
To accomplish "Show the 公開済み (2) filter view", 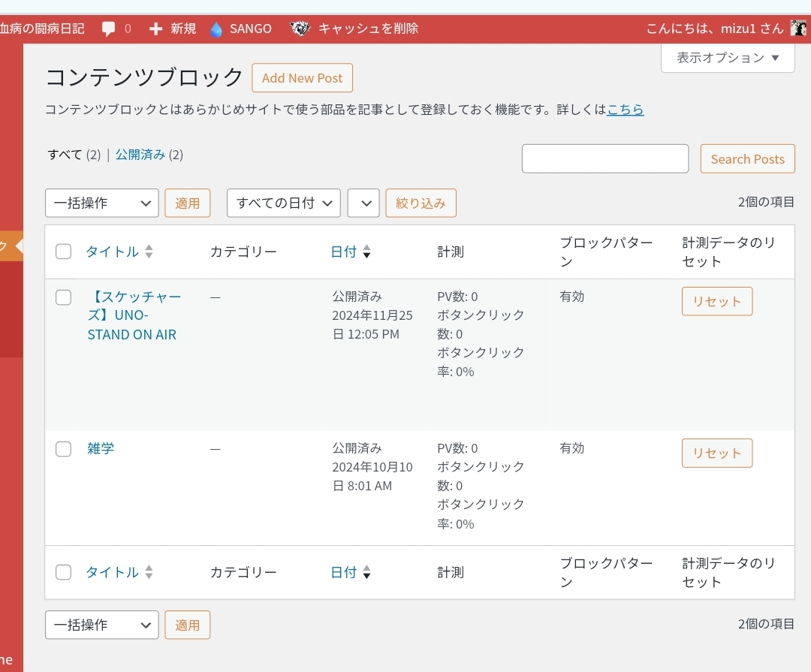I will coord(149,155).
